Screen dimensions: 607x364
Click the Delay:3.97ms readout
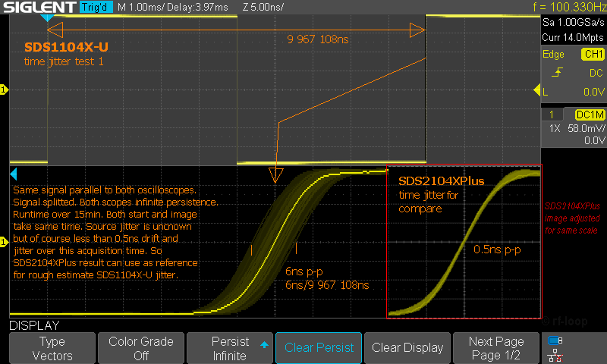pos(197,7)
